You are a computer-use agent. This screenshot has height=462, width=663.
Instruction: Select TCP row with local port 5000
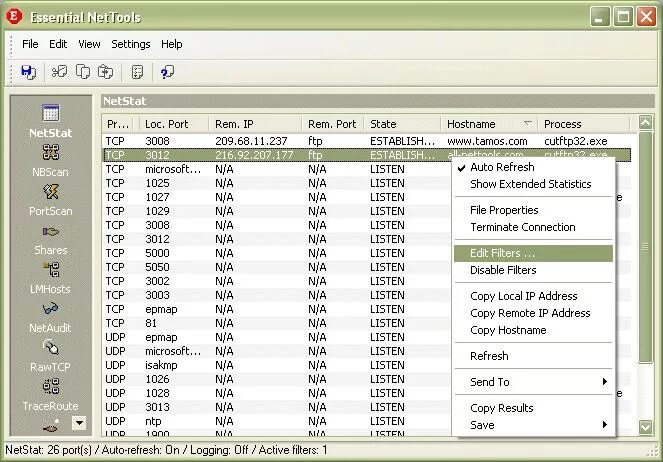277,253
